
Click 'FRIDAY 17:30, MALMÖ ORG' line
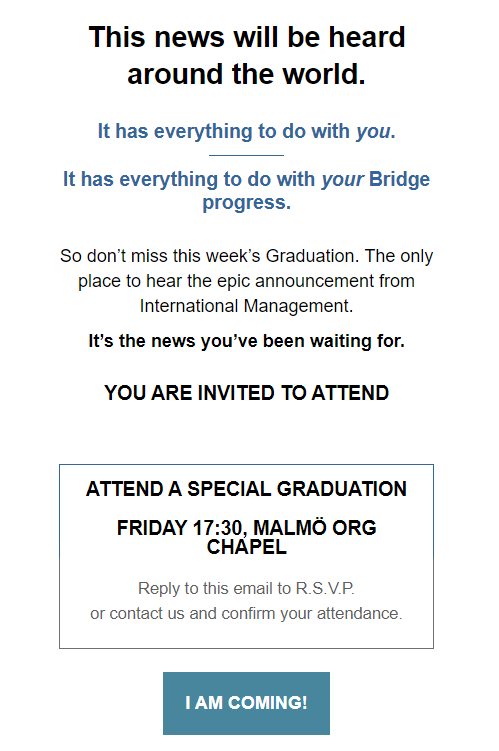click(246, 528)
